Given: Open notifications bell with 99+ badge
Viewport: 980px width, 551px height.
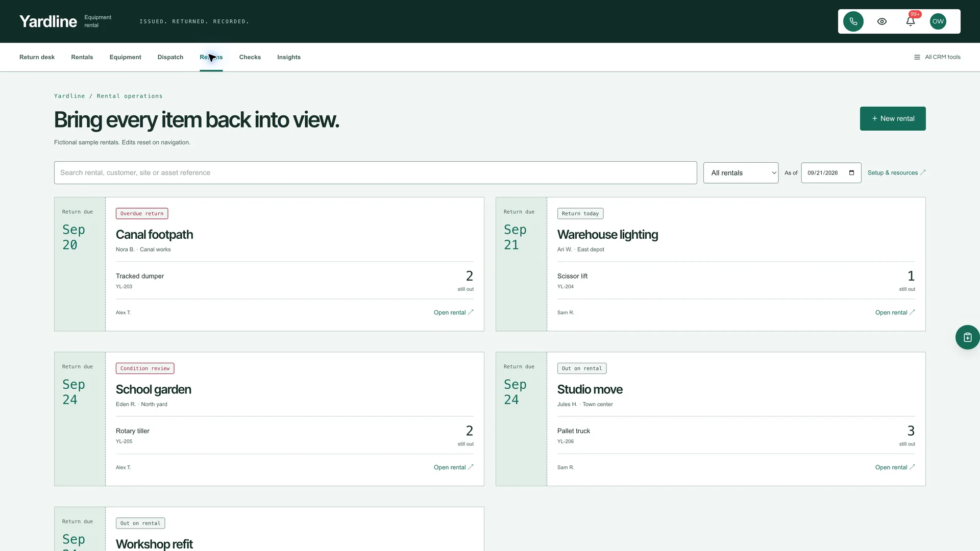Looking at the screenshot, I should click(910, 21).
